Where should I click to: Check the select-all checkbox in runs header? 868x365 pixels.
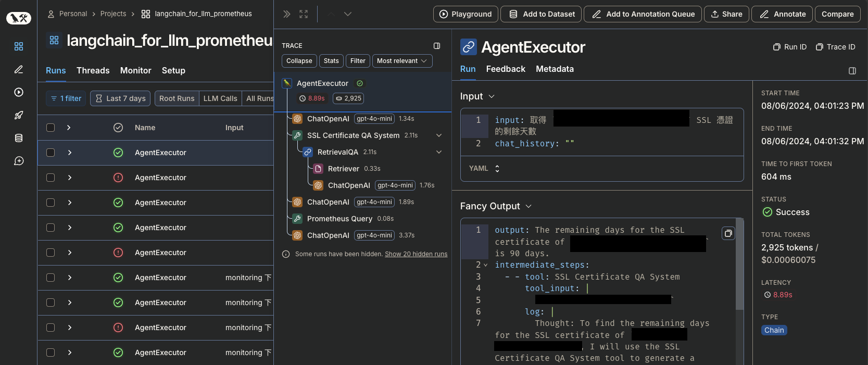pos(51,128)
